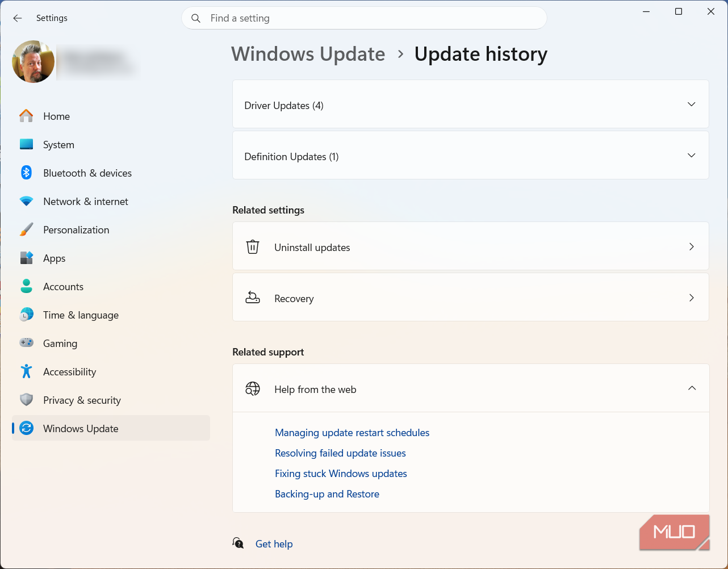
Task: Click the Network wifi icon
Action: [x=26, y=201]
